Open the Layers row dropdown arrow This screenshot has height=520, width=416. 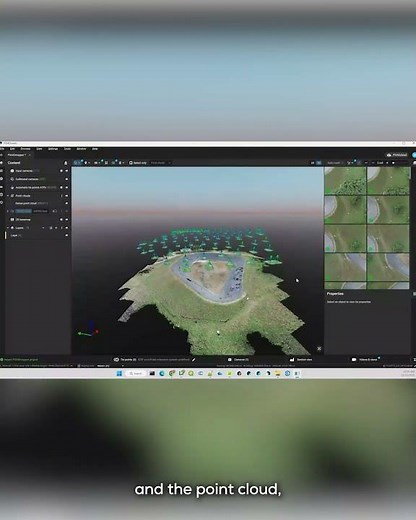pyautogui.click(x=43, y=228)
